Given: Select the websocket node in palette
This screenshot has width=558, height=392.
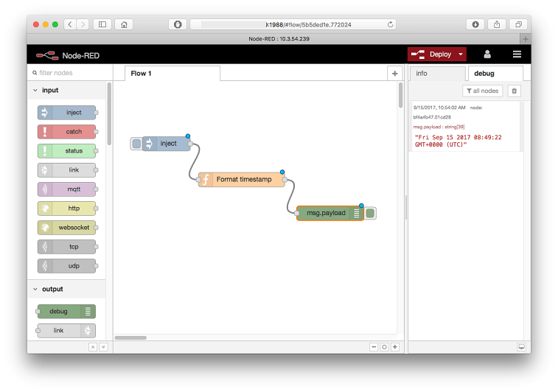Looking at the screenshot, I should point(66,228).
